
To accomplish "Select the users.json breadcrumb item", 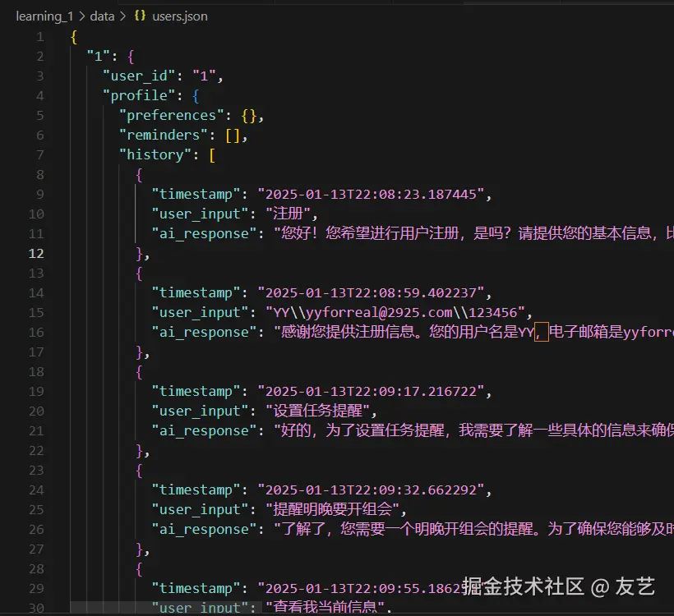I will pos(180,16).
